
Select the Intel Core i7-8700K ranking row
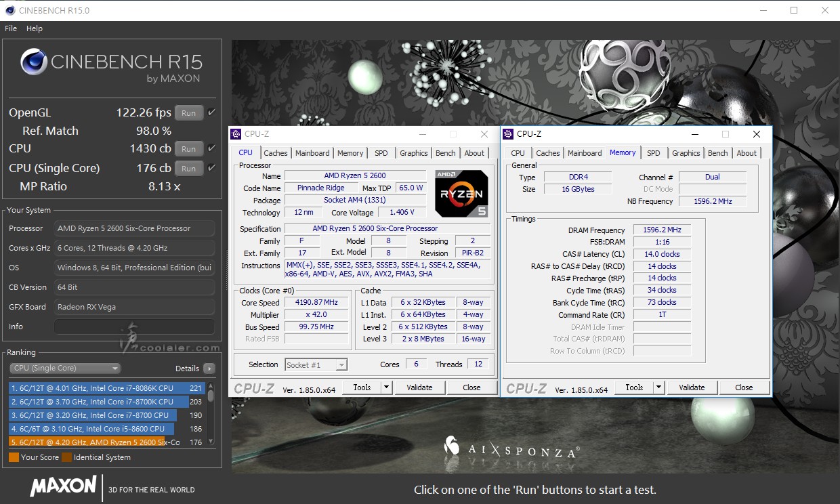tap(107, 402)
